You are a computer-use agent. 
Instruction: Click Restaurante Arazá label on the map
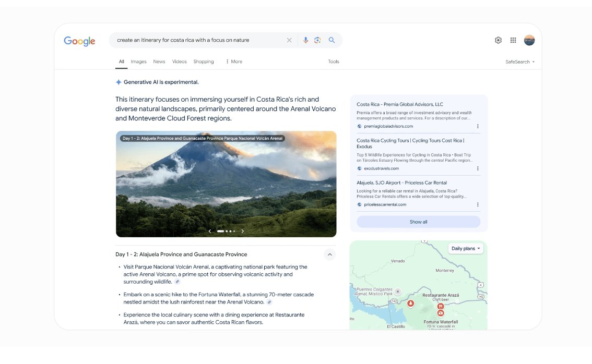[440, 295]
